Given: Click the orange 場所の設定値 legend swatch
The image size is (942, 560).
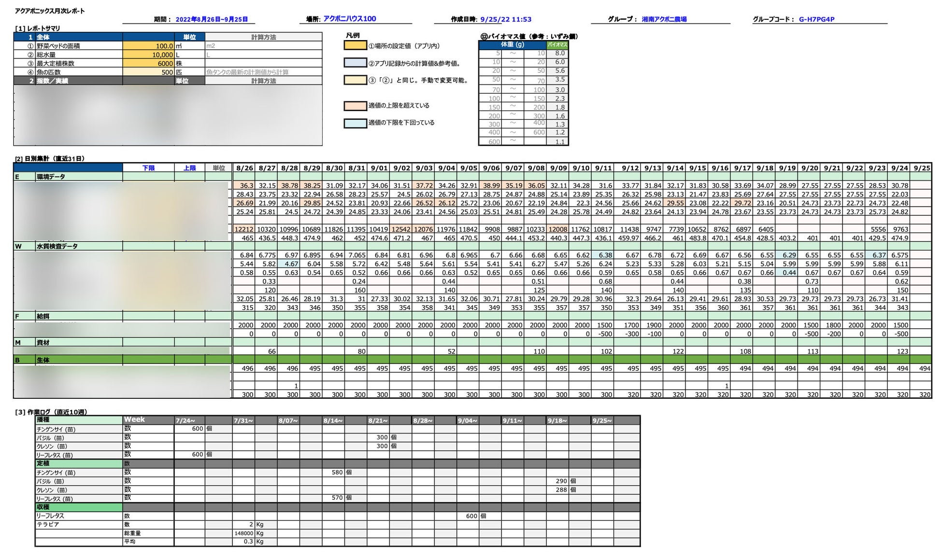Looking at the screenshot, I should point(355,45).
